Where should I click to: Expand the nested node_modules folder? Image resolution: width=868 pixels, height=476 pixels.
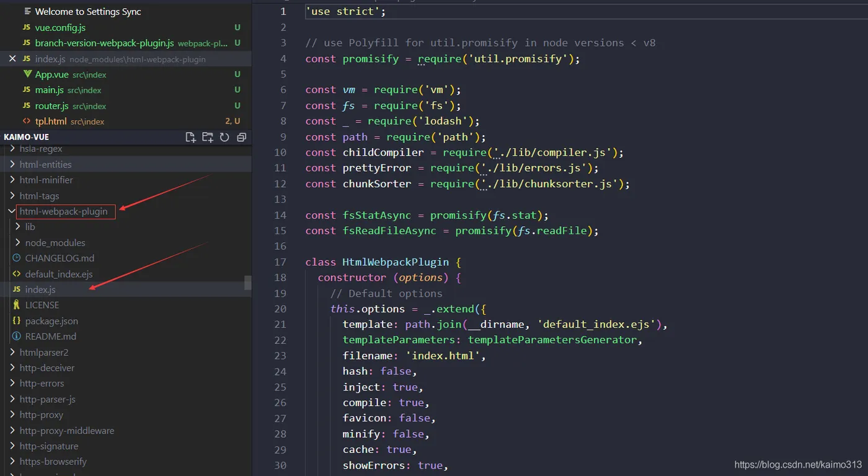coord(17,242)
